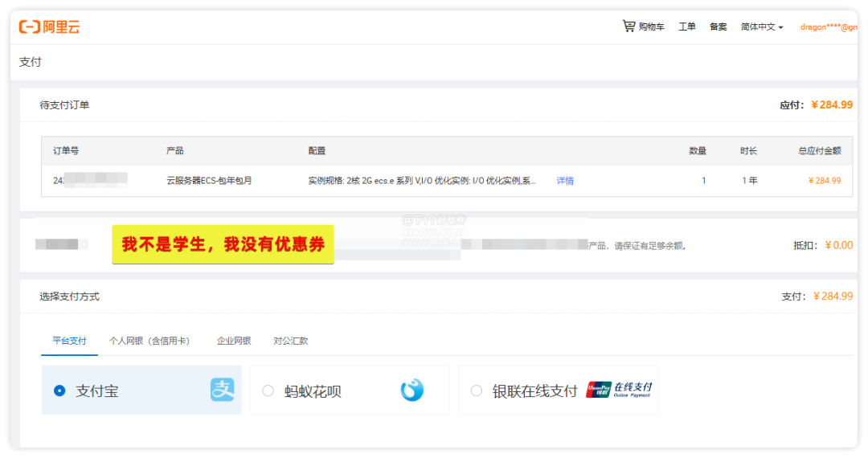Screen dimensions: 868x458
Task: Click the 购物车 link text
Action: (x=652, y=27)
